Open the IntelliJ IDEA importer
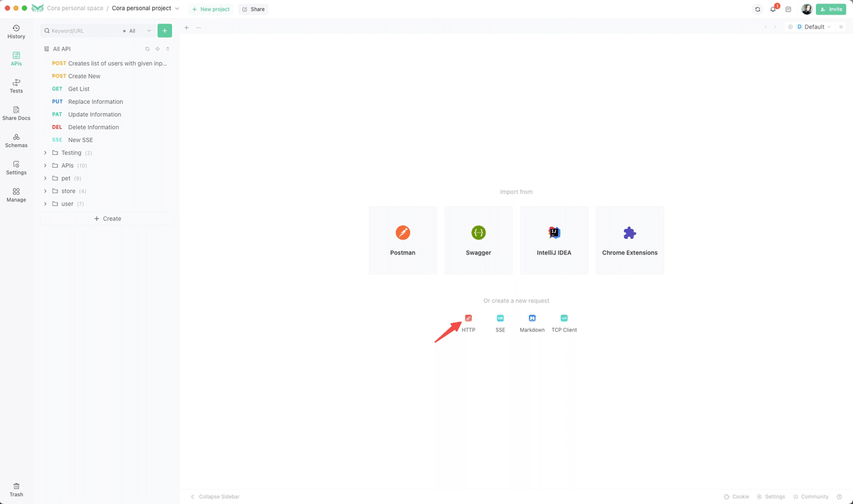Image resolution: width=853 pixels, height=504 pixels. tap(554, 240)
